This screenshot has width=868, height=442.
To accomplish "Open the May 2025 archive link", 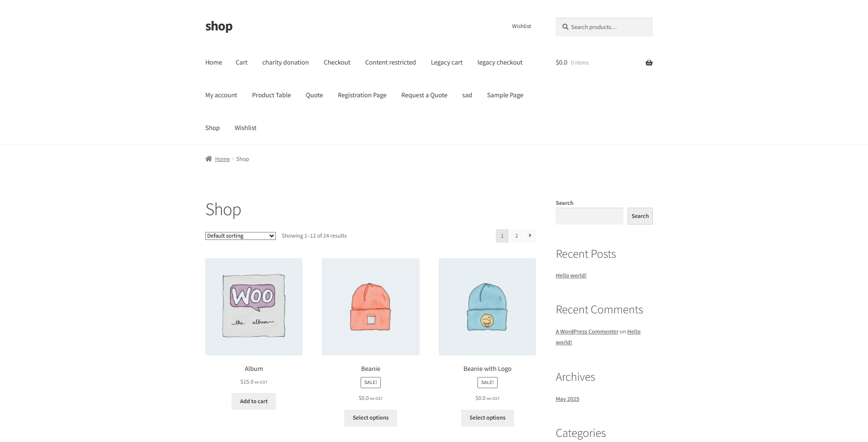I will pos(567,399).
